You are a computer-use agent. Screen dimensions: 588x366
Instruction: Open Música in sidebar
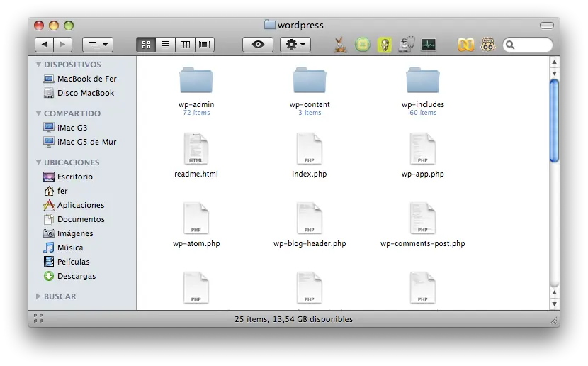pyautogui.click(x=63, y=248)
